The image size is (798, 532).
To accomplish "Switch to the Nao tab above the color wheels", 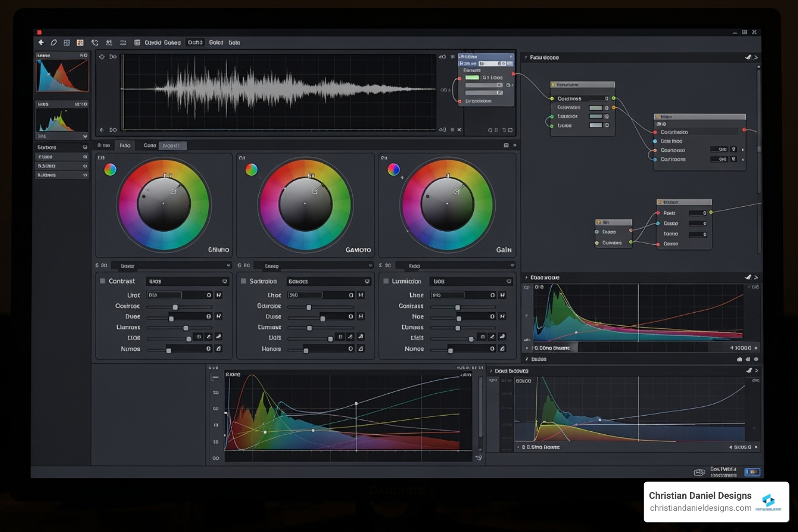I will click(x=125, y=145).
